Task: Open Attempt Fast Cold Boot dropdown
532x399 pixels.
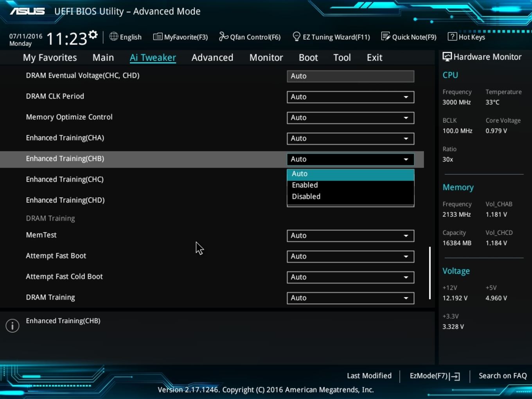Action: (x=350, y=277)
